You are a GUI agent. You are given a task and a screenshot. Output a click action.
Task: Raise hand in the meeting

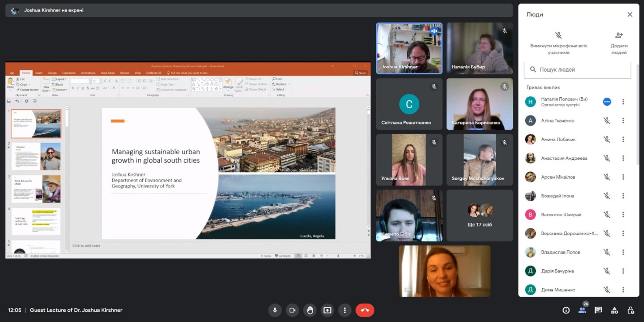click(x=310, y=310)
